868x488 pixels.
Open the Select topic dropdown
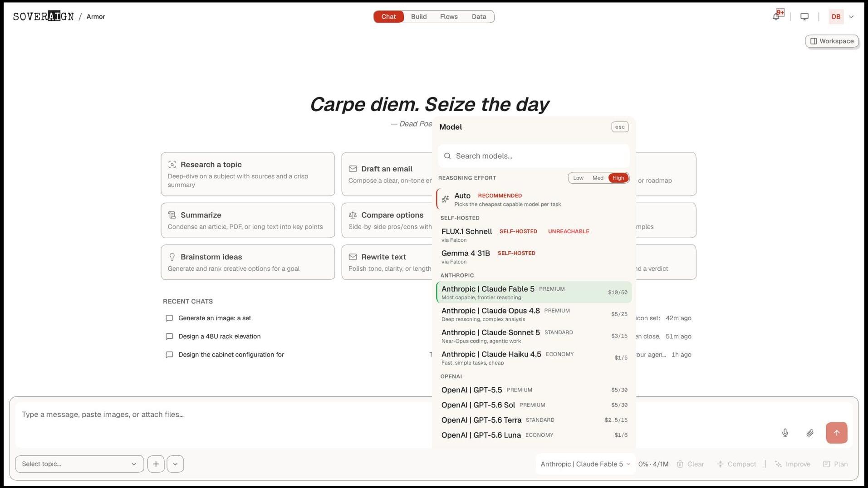[79, 464]
